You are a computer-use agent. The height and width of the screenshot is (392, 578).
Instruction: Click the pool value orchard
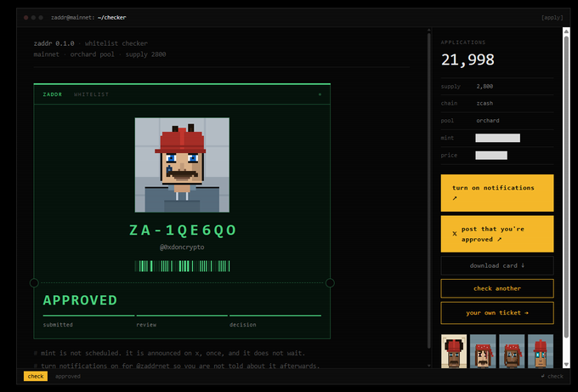(488, 121)
